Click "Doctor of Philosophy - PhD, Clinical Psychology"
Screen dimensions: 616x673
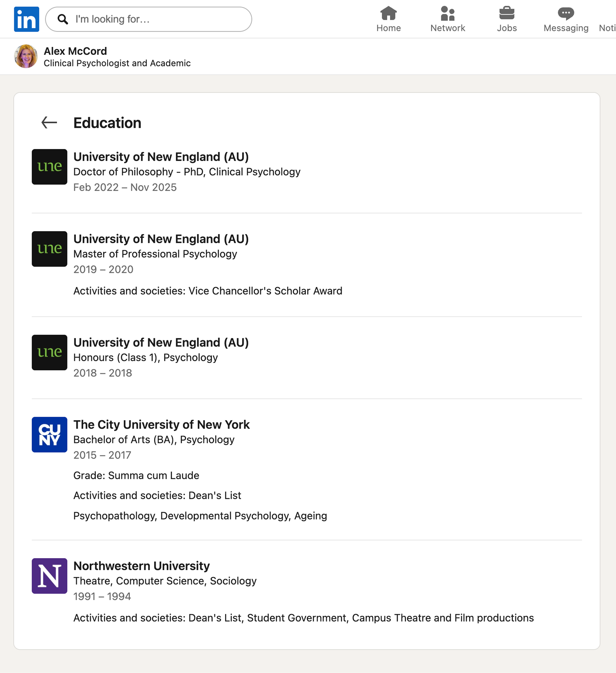(x=187, y=172)
